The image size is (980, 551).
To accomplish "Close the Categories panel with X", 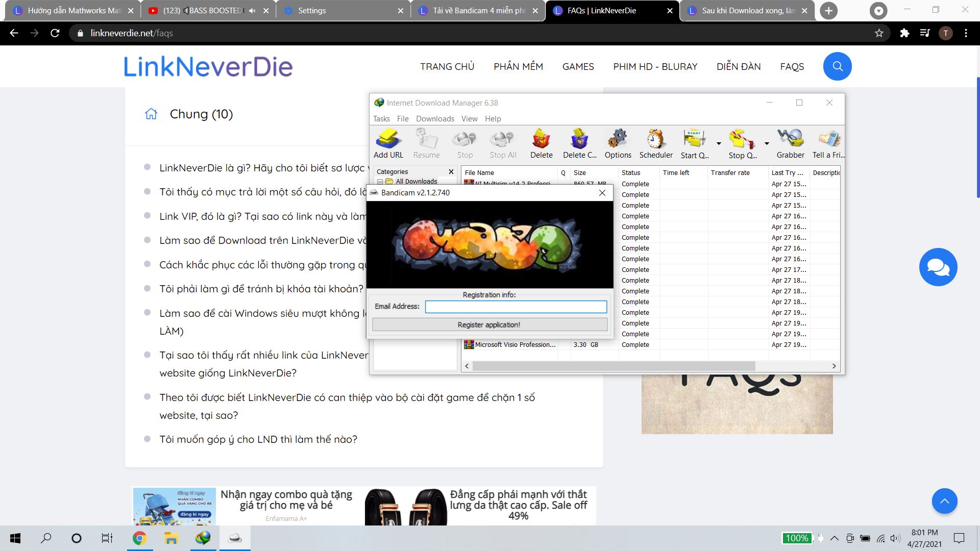I will tap(451, 172).
